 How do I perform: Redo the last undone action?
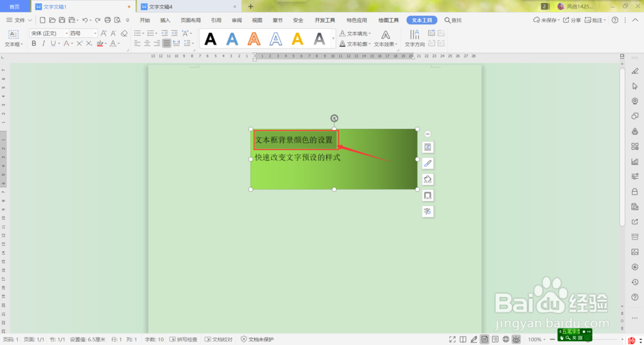[97, 20]
